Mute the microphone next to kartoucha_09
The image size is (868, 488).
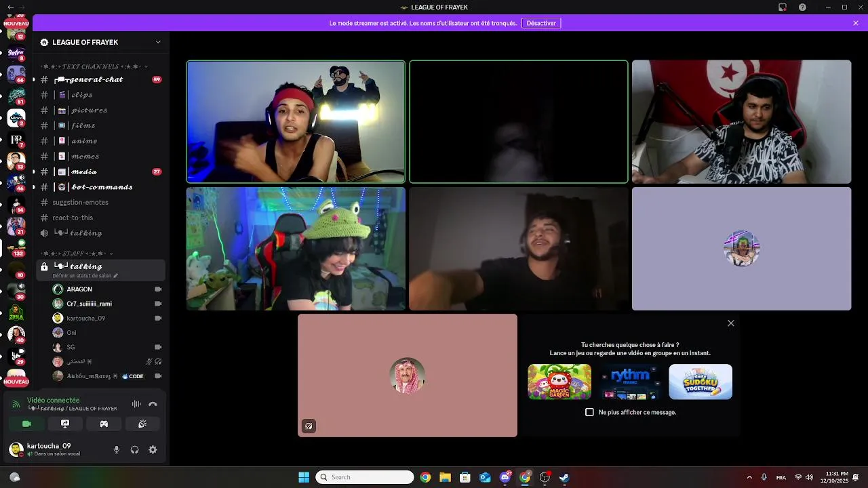[117, 449]
